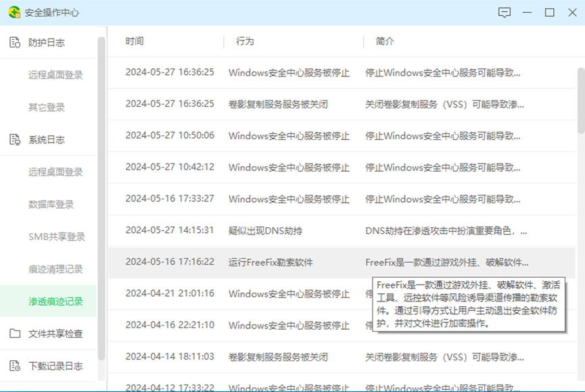This screenshot has width=585, height=392.
Task: Click the sidebar vertical scrollbar
Action: pyautogui.click(x=101, y=197)
